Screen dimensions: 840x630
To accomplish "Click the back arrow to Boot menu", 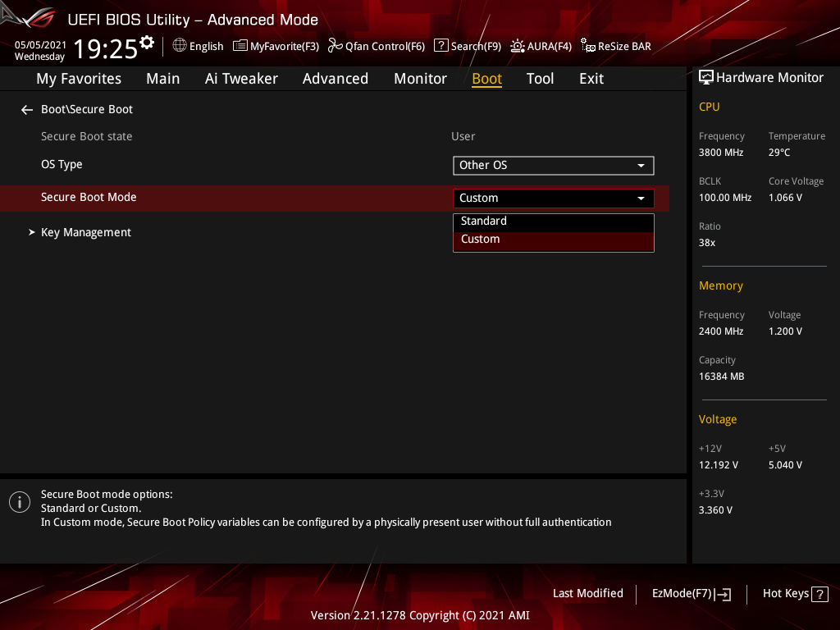I will click(x=27, y=110).
